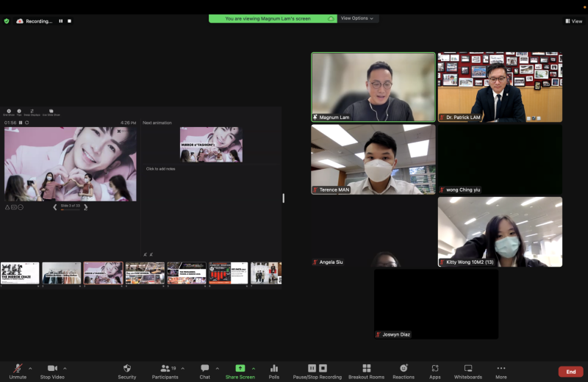
Task: Select the slide 7 thumbnail in the strip
Action: point(266,273)
